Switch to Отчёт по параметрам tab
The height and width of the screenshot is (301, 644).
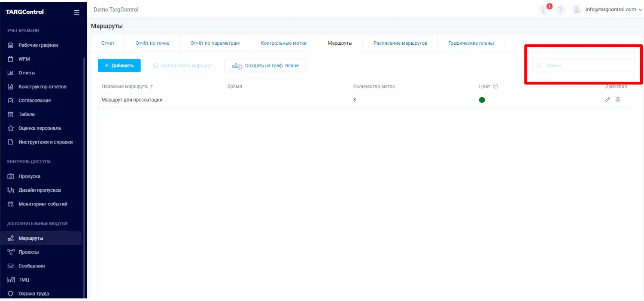215,43
